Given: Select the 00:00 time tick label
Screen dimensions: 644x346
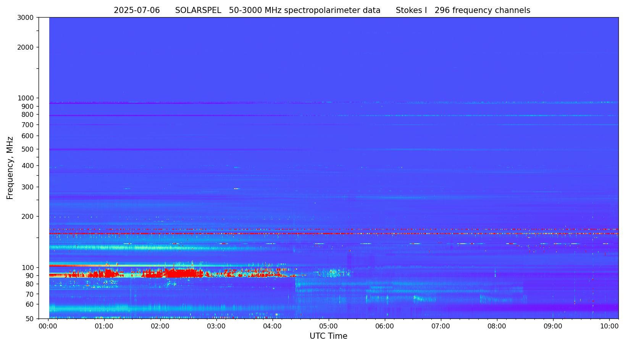Looking at the screenshot, I should coord(48,327).
